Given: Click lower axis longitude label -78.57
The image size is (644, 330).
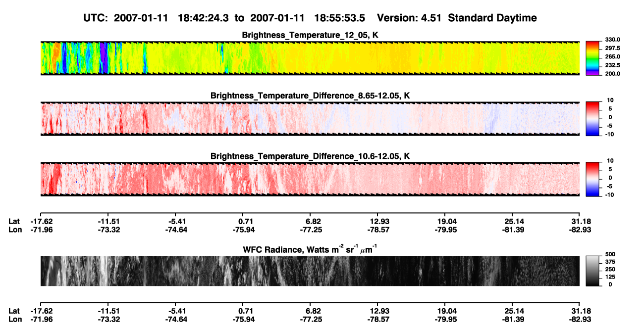Looking at the screenshot, I should (377, 319).
